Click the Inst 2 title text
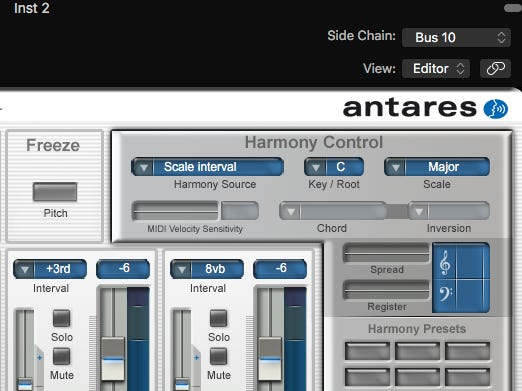Viewport: 522px width, 391px height. 32,8
